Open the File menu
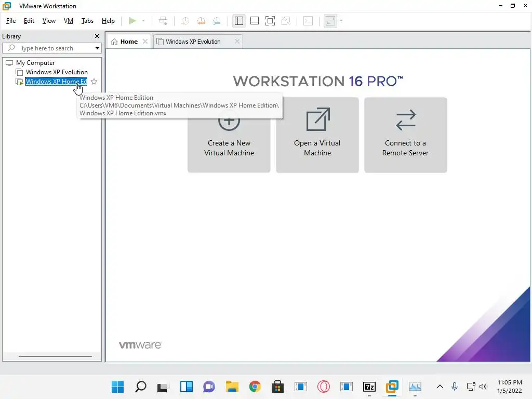Image resolution: width=532 pixels, height=399 pixels. tap(11, 21)
